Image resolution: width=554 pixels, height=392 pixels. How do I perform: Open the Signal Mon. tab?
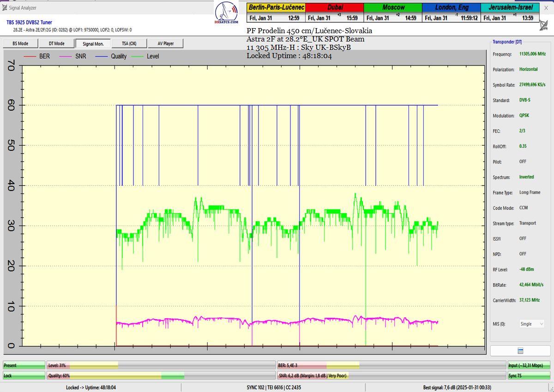(93, 43)
